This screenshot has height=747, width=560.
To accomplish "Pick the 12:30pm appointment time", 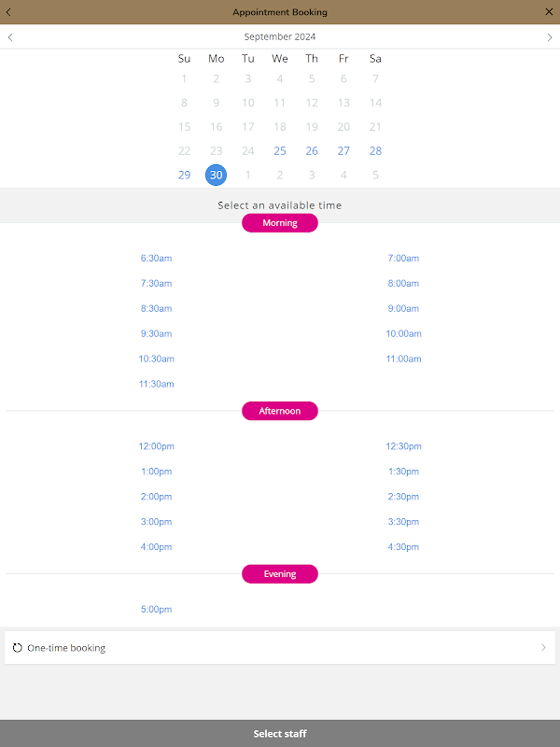I will pyautogui.click(x=403, y=446).
